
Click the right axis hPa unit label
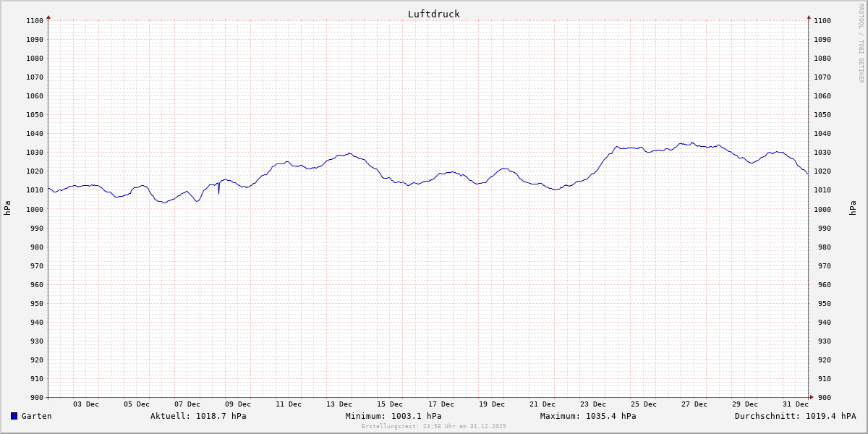pos(854,208)
